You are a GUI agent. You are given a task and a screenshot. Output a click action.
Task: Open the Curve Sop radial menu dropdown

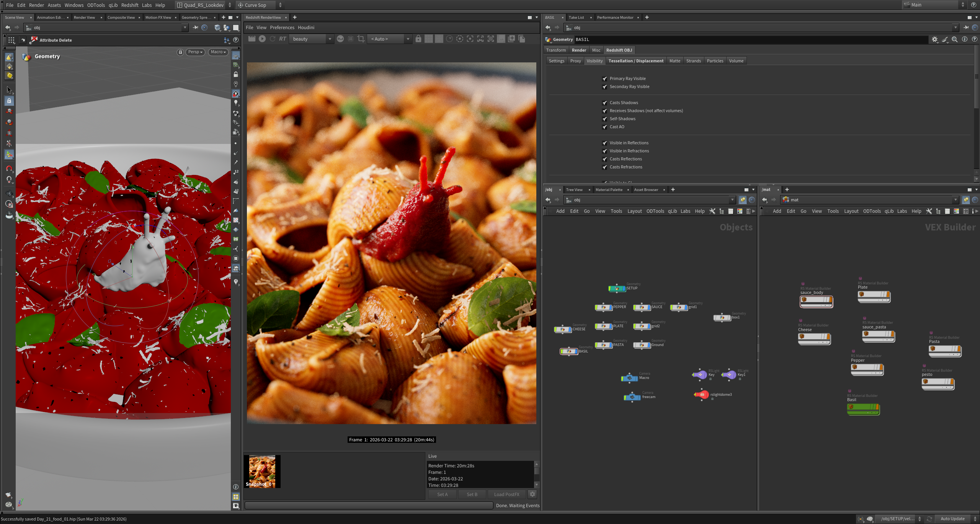coord(260,5)
